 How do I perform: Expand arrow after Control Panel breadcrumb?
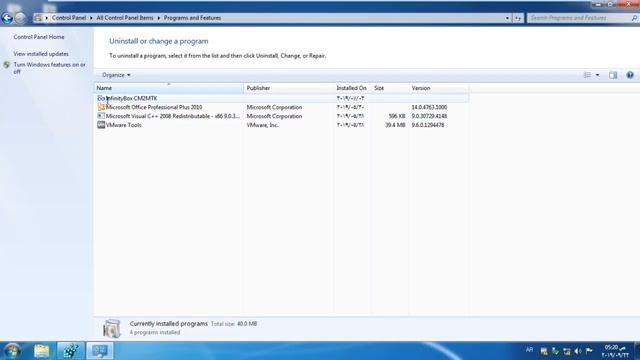91,18
